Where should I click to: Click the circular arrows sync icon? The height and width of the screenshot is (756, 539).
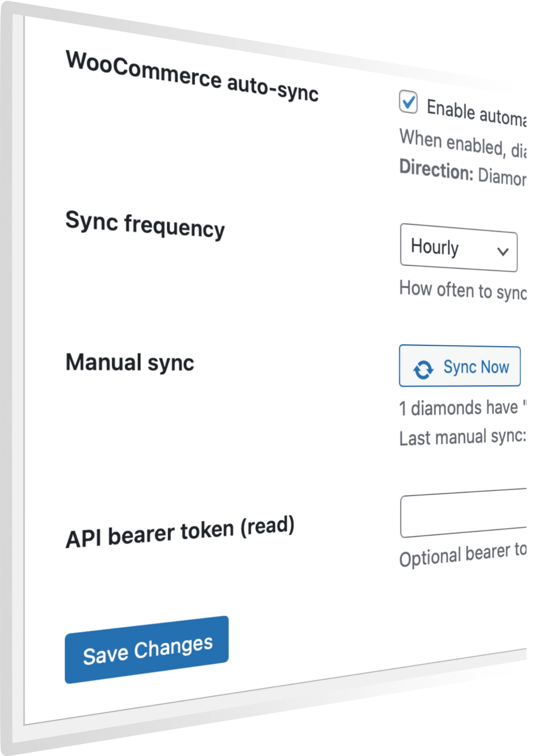[423, 369]
